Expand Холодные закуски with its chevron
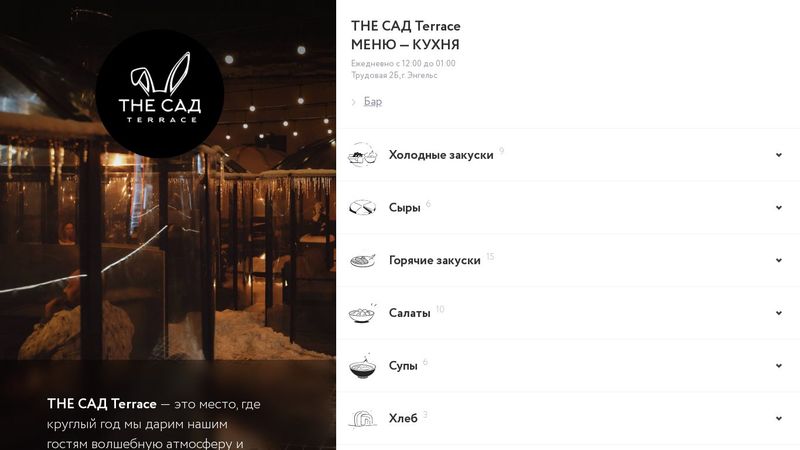Viewport: 800px width, 450px height. tap(779, 155)
